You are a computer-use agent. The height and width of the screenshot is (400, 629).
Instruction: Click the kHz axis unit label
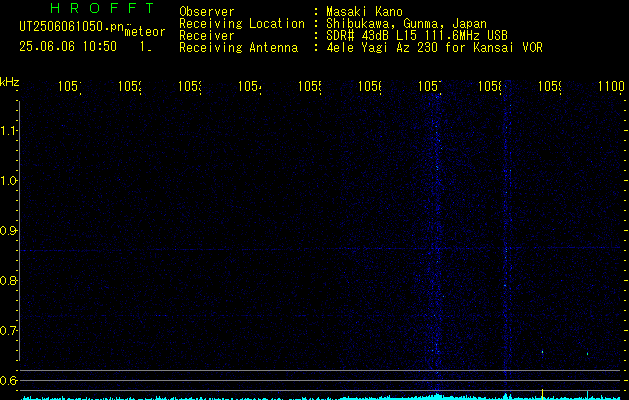coord(9,83)
